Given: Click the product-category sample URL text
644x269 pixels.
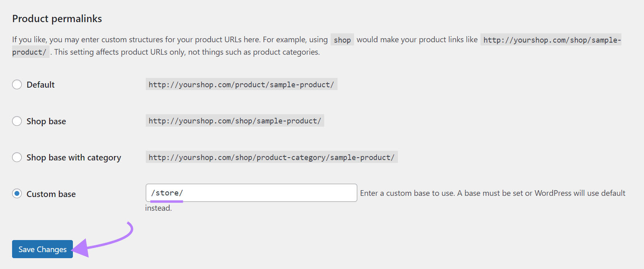Looking at the screenshot, I should coord(271,157).
